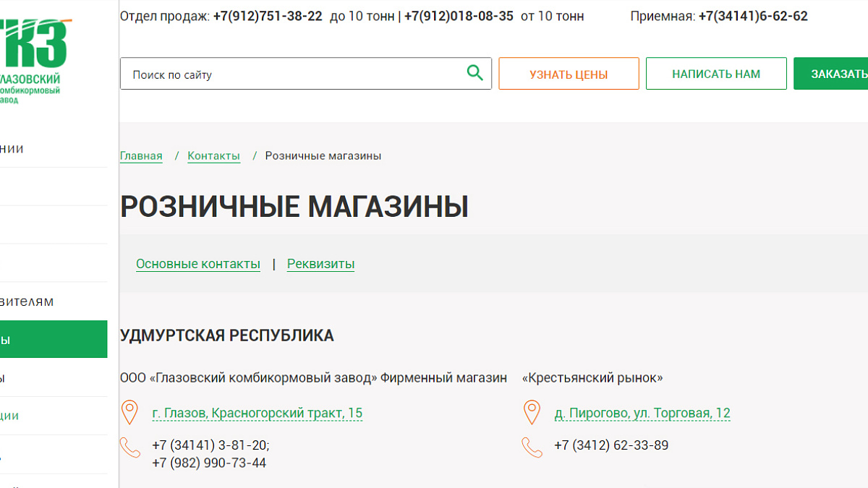Click sales phone +7(912)751-38-22
This screenshot has height=488, width=868.
pos(268,16)
